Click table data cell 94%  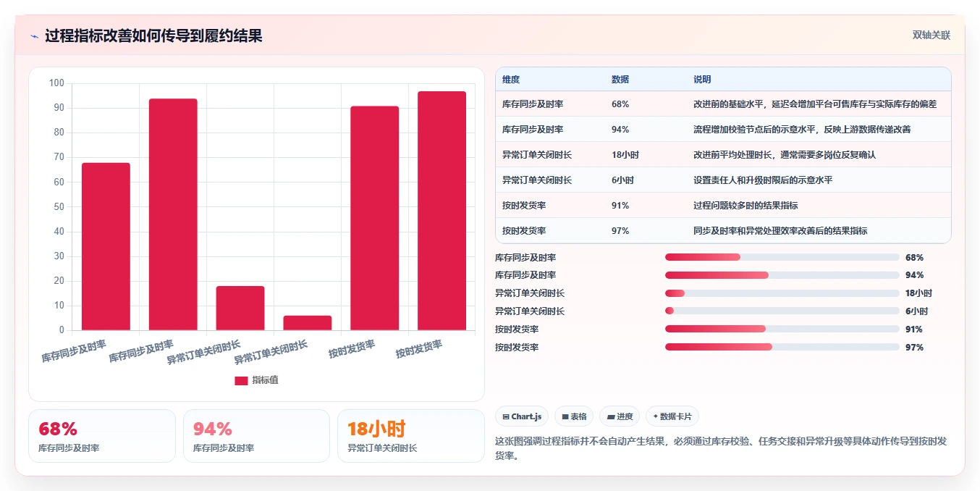[x=620, y=130]
